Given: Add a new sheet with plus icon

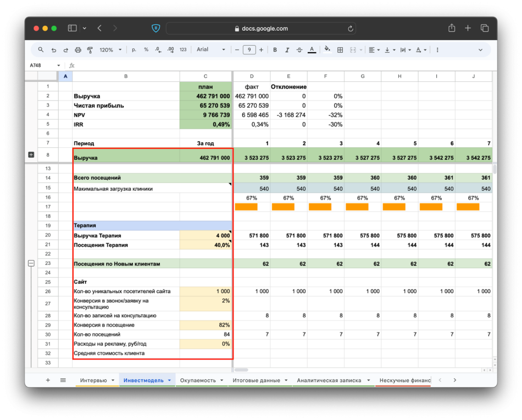Looking at the screenshot, I should pyautogui.click(x=48, y=380).
